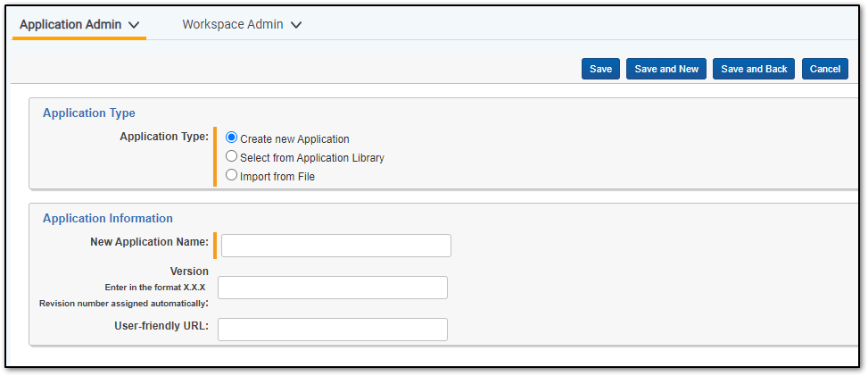Select Create new Application radio option

click(231, 138)
